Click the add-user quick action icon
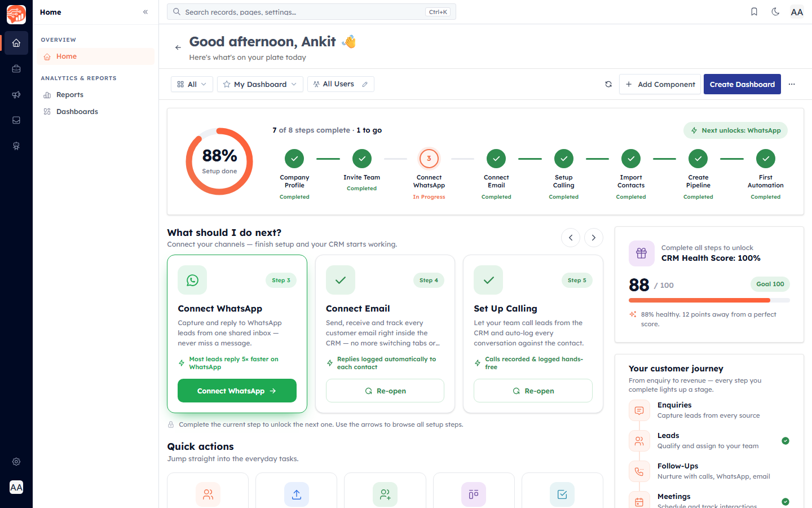 tap(385, 494)
